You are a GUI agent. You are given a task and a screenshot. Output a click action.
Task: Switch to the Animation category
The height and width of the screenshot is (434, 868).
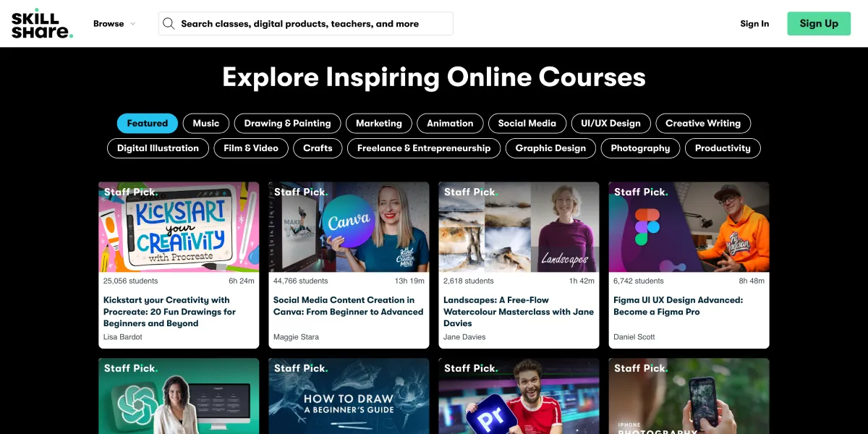tap(450, 124)
